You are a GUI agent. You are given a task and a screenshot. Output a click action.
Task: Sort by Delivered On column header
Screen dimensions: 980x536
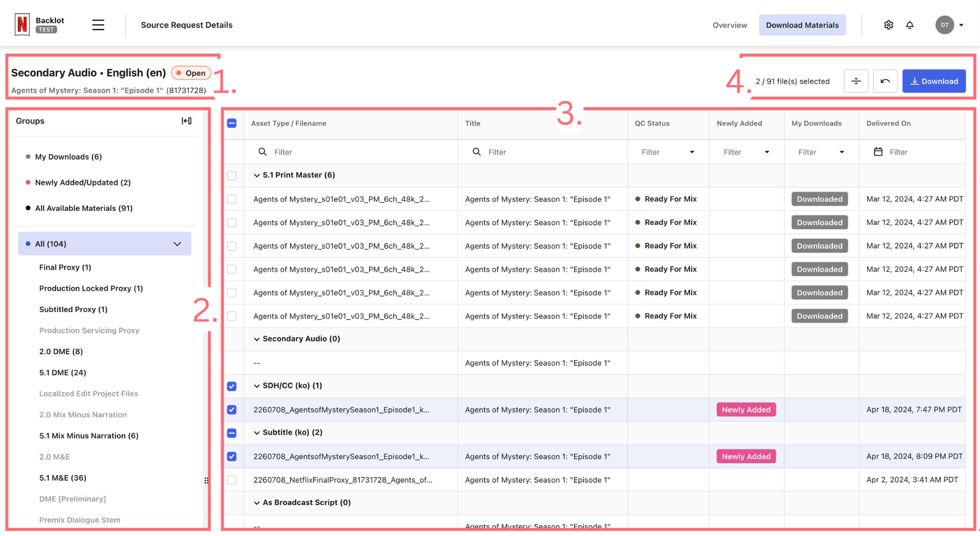click(888, 124)
